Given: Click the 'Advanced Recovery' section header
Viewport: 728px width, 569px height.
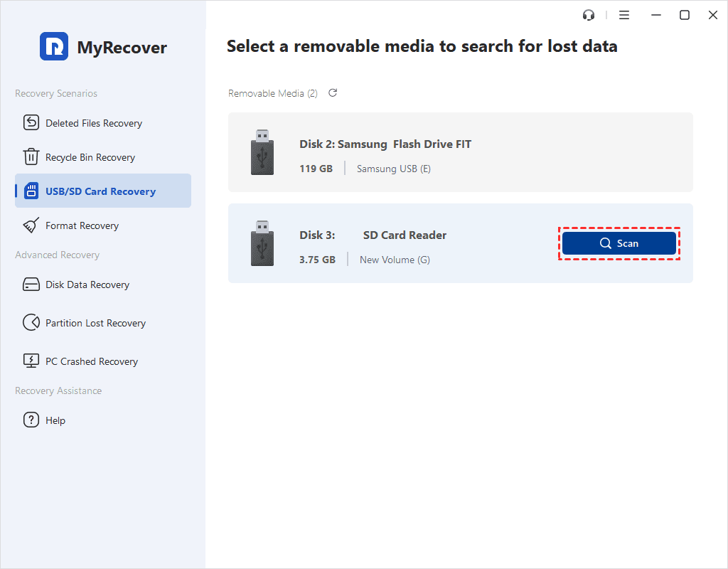Looking at the screenshot, I should tap(57, 255).
